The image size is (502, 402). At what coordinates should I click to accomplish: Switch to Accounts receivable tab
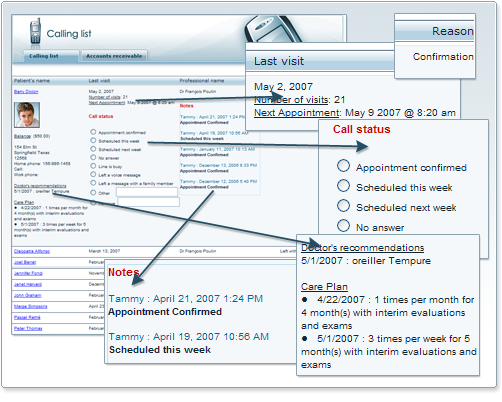114,56
